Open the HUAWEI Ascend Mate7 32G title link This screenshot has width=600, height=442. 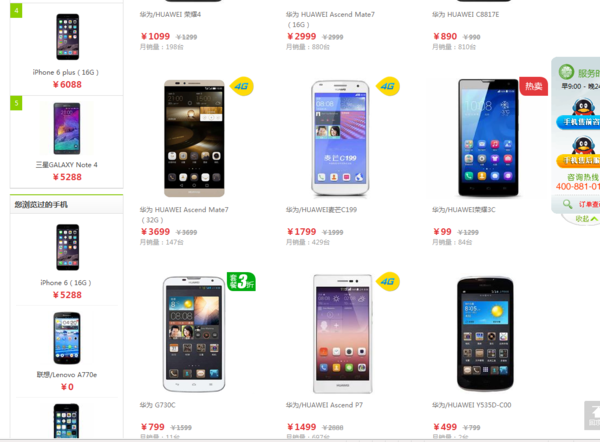pyautogui.click(x=184, y=215)
